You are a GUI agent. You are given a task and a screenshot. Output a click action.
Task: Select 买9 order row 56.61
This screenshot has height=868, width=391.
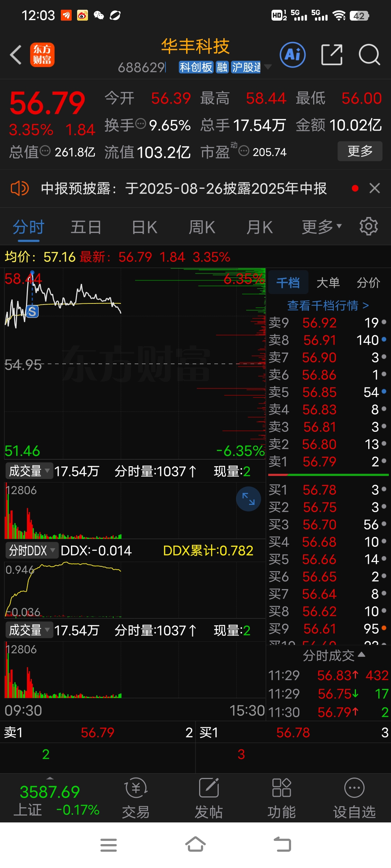click(x=328, y=629)
